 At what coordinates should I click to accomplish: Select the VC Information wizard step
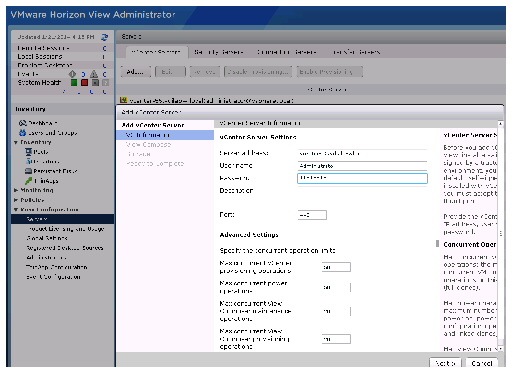165,135
